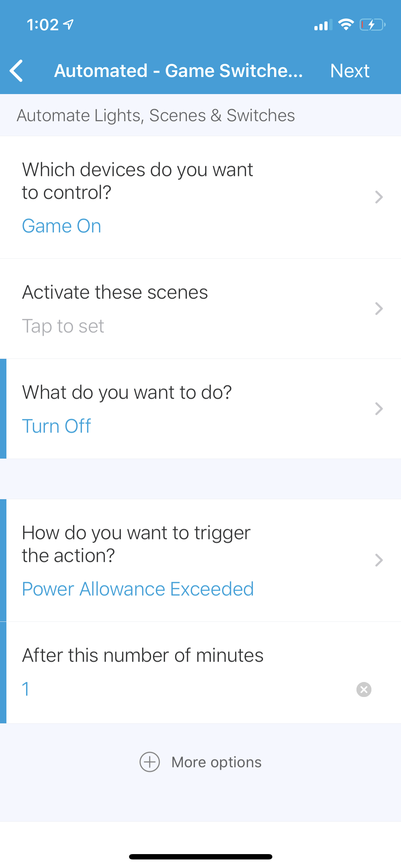The image size is (401, 868).
Task: Open trigger action options chevron
Action: (x=379, y=560)
